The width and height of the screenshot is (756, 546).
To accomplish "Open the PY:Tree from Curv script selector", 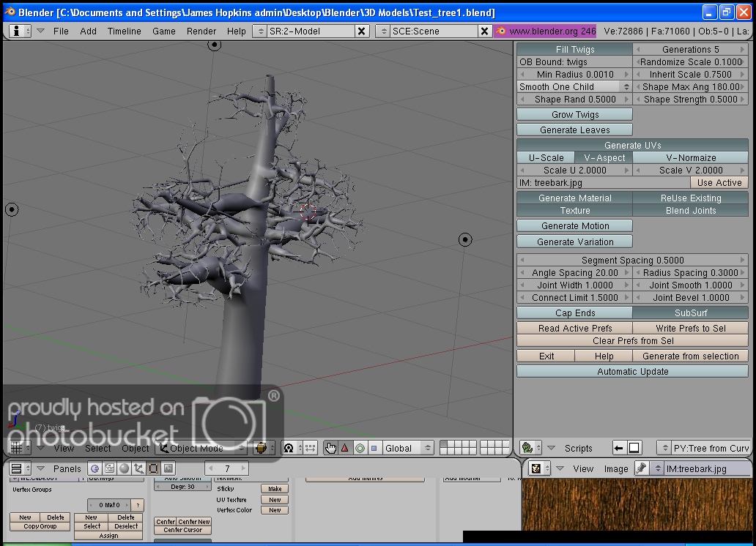I will coord(664,448).
